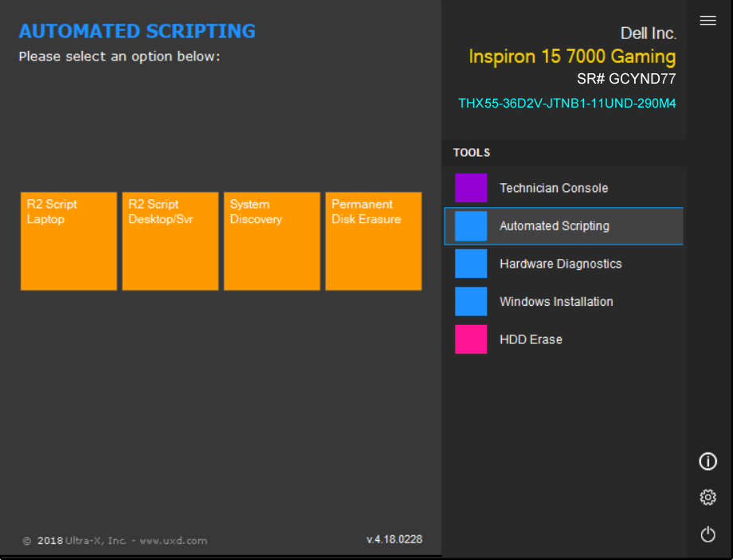Click the serial number SR# GCYND77
Screen dimensions: 733x560
click(x=626, y=79)
